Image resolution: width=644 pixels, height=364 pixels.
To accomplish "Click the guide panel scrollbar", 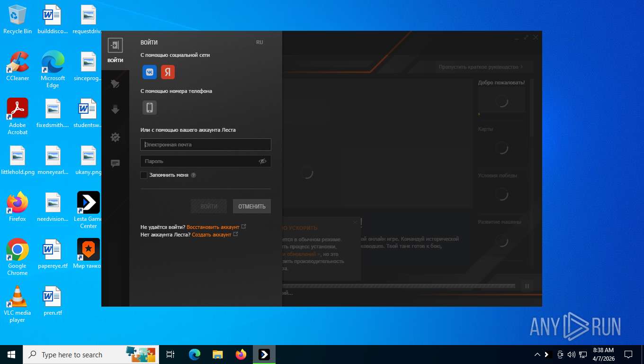I will [x=531, y=109].
